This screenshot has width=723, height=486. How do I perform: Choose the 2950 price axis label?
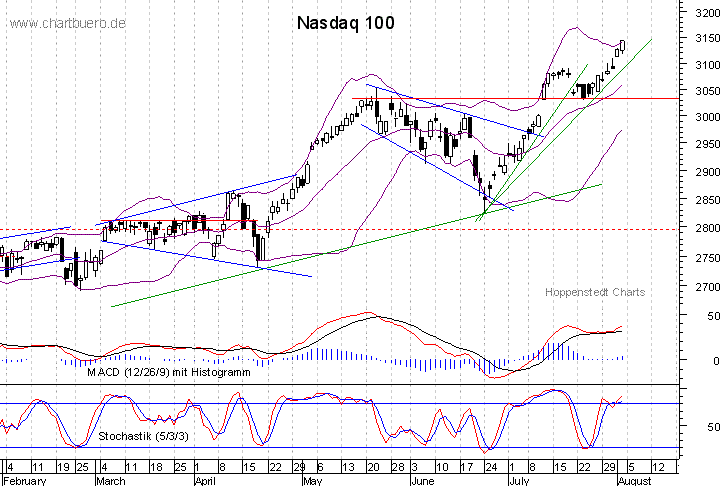[x=707, y=144]
